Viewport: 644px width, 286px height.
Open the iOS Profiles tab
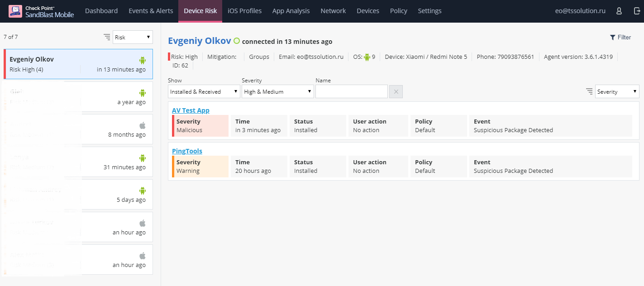coord(244,11)
